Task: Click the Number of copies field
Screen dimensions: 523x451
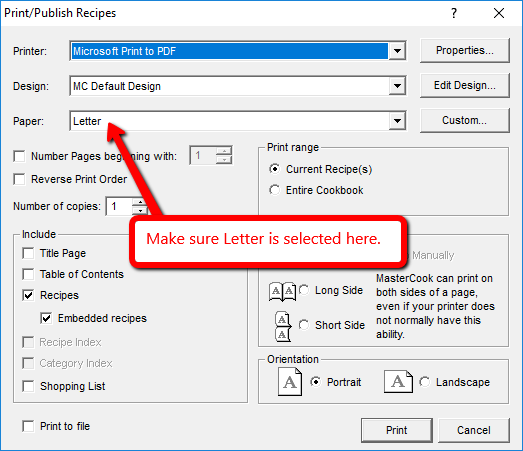Action: click(x=120, y=206)
